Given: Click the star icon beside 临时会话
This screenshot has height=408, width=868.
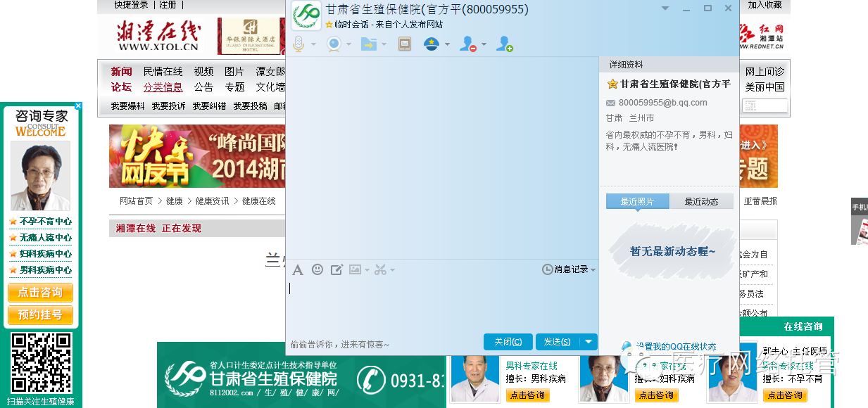Looking at the screenshot, I should pyautogui.click(x=329, y=25).
